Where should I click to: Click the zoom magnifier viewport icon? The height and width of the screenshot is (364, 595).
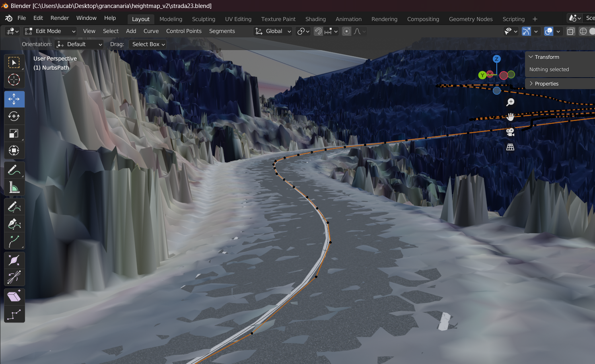(510, 102)
